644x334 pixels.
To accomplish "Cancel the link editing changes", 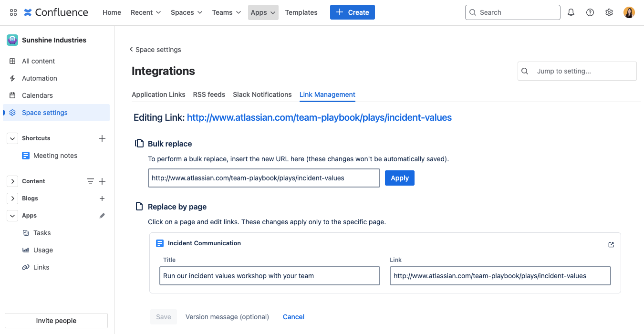I will tap(293, 316).
